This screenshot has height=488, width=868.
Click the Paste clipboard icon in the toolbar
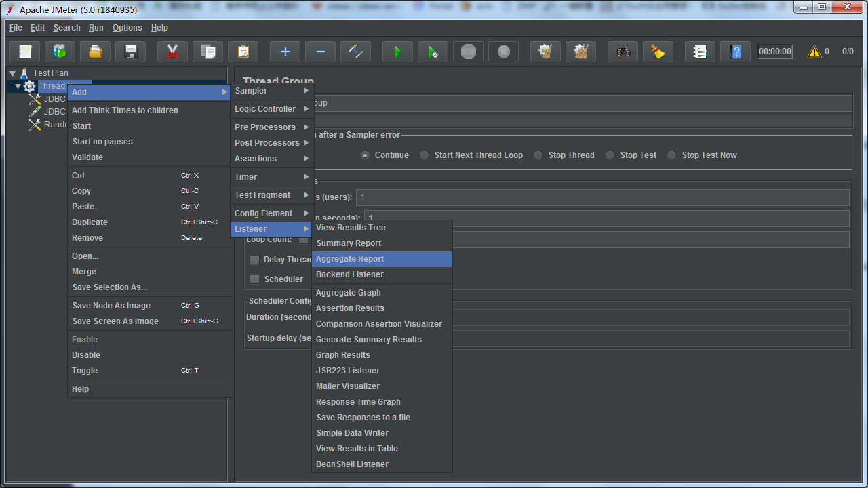point(243,52)
